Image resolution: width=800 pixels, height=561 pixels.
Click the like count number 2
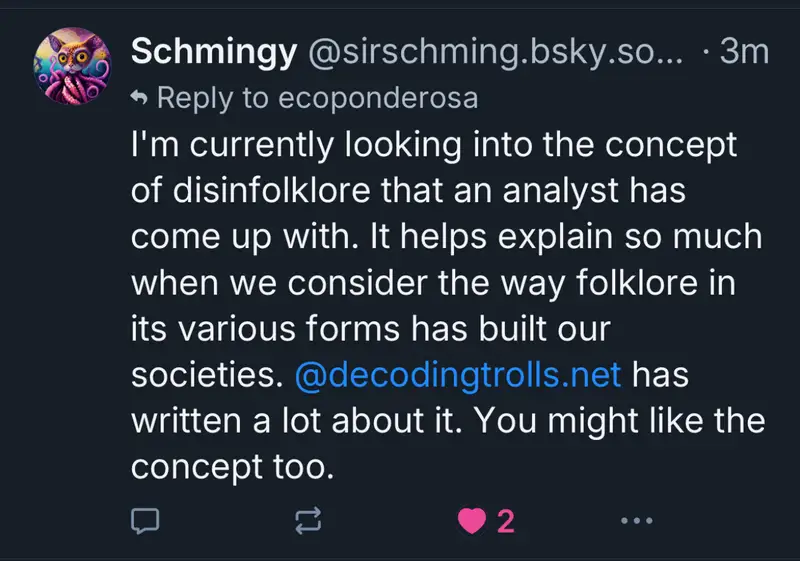(506, 521)
